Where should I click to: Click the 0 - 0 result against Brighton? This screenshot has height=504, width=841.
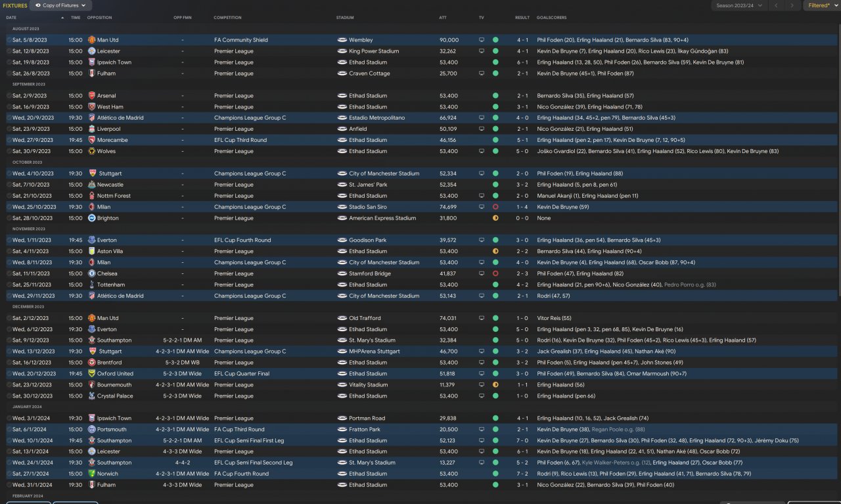point(522,218)
